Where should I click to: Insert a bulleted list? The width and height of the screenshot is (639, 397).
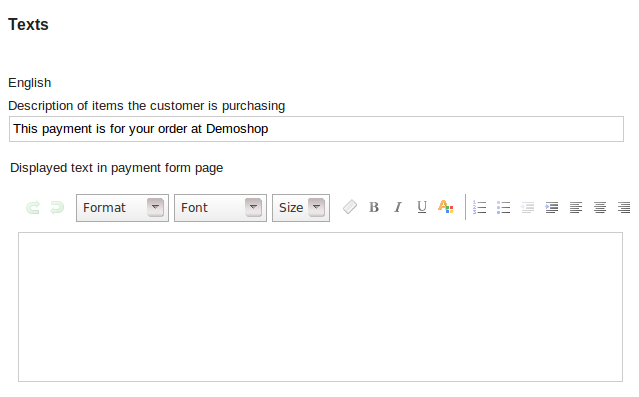503,207
